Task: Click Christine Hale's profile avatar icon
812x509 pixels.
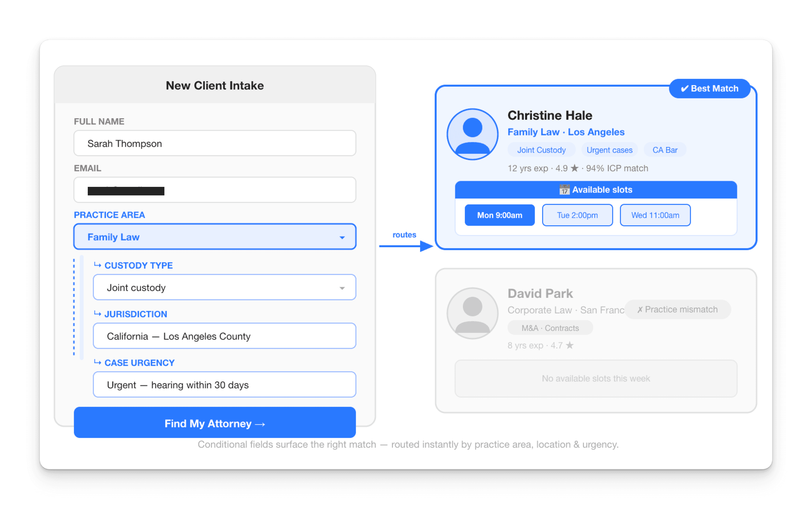Action: coord(472,134)
